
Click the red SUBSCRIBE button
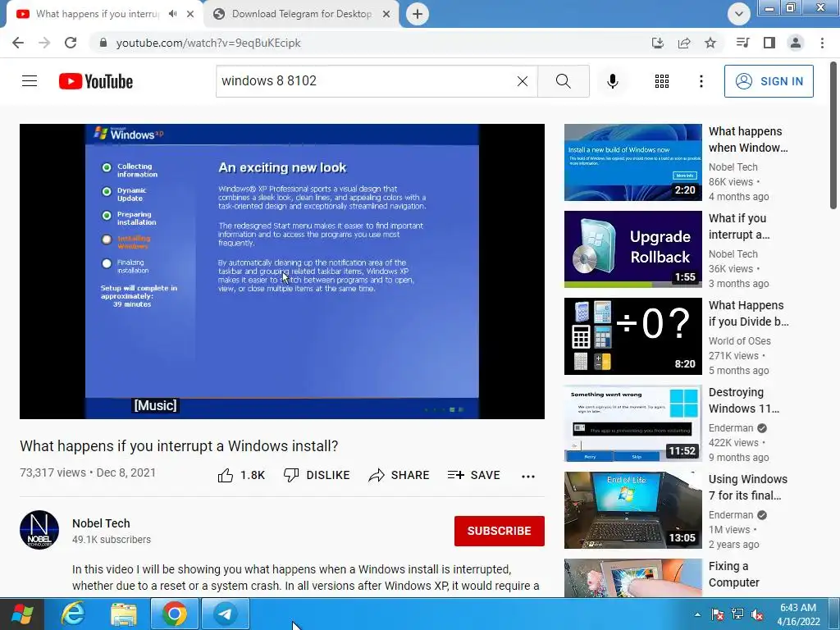(500, 531)
